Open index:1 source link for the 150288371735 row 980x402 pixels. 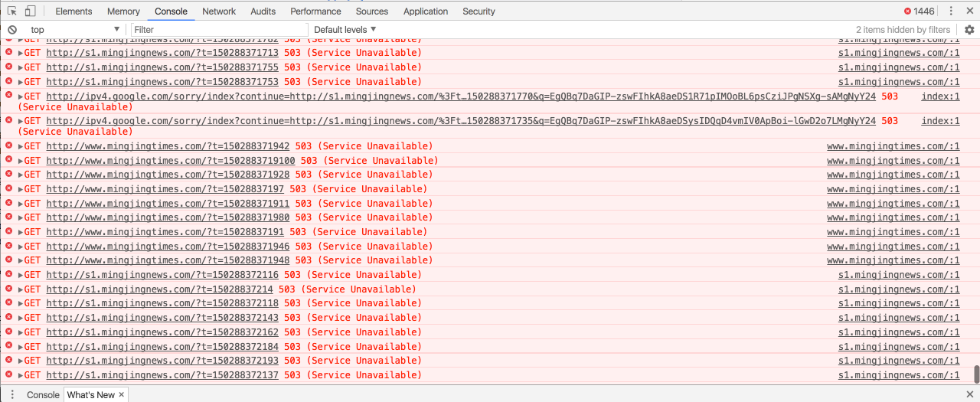pyautogui.click(x=940, y=121)
